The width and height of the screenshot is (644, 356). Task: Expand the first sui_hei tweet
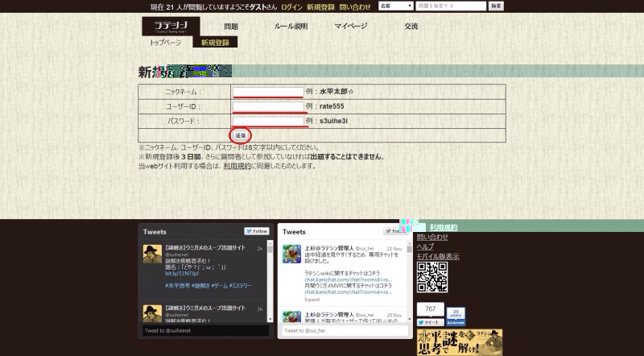coord(311,297)
